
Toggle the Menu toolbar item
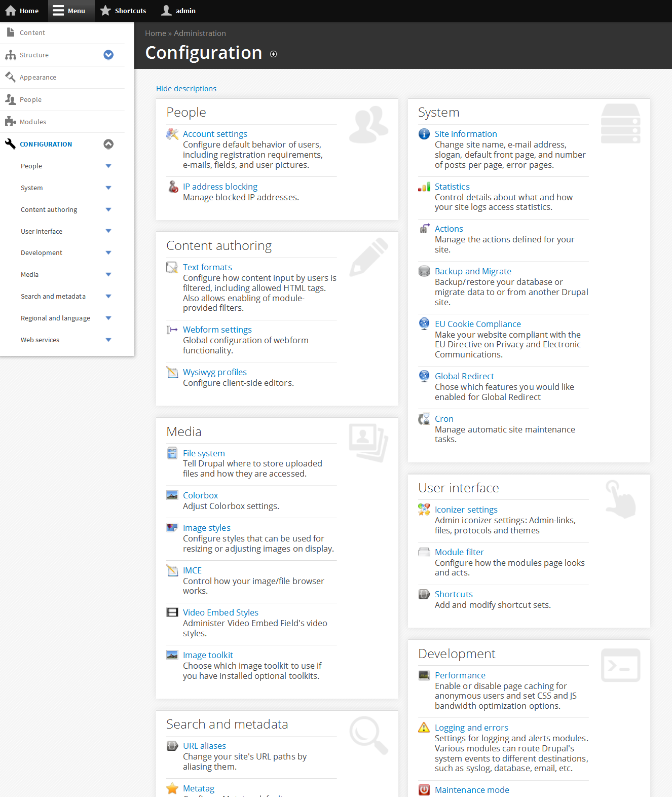point(71,11)
